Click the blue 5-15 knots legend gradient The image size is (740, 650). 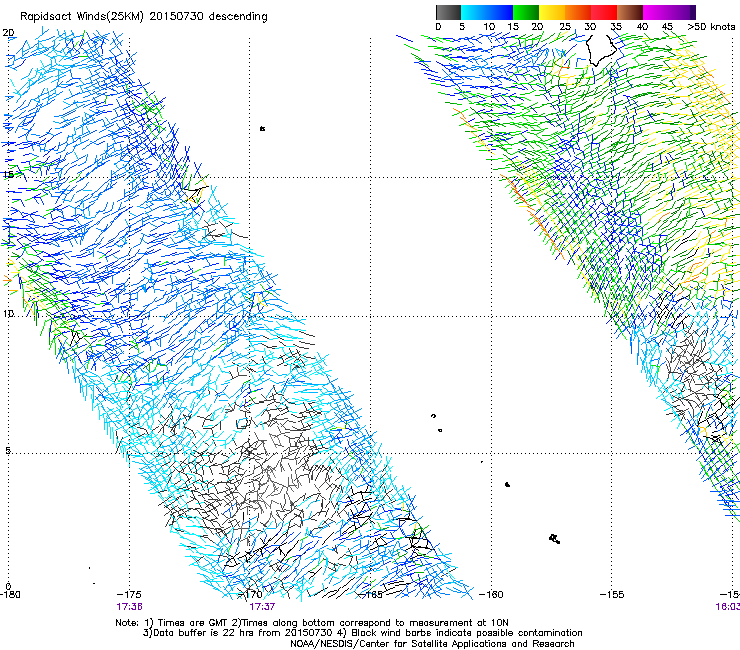[x=487, y=12]
